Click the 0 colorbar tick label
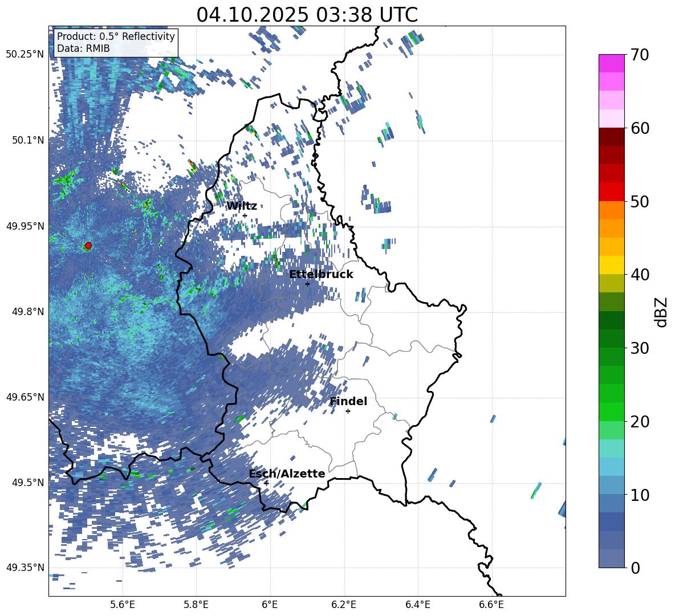675x616 pixels. [x=635, y=568]
